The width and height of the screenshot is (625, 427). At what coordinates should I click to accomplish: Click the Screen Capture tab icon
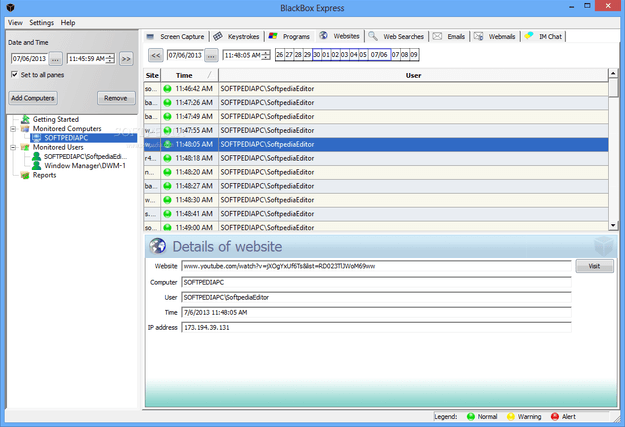tap(150, 37)
